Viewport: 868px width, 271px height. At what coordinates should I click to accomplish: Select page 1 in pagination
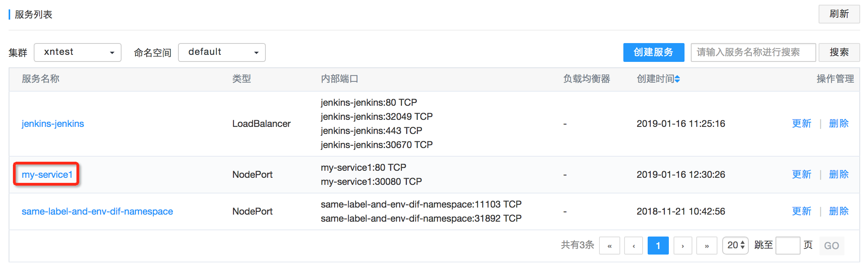tap(658, 246)
